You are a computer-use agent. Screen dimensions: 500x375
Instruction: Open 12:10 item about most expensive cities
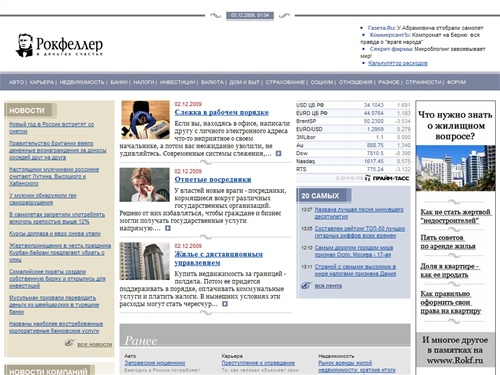coord(354,251)
